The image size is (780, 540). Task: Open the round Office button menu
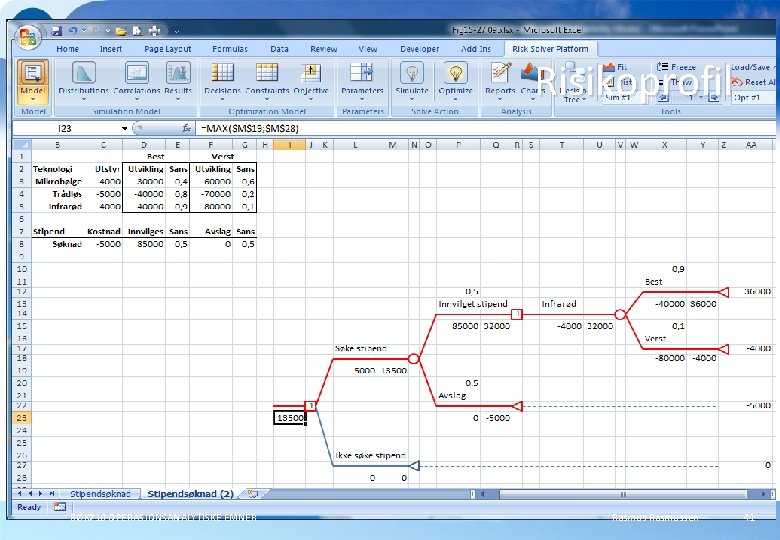click(28, 37)
